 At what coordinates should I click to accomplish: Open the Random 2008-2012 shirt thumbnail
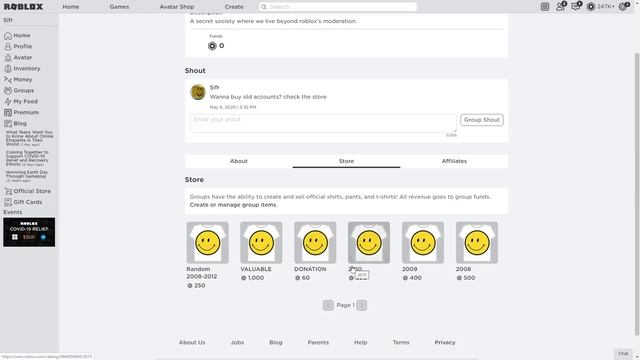(x=207, y=242)
